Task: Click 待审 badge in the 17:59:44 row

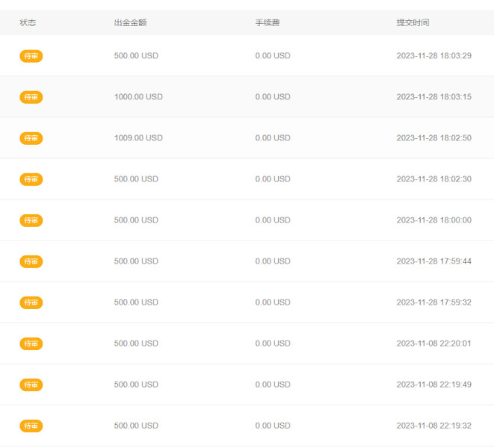Action: pos(31,261)
